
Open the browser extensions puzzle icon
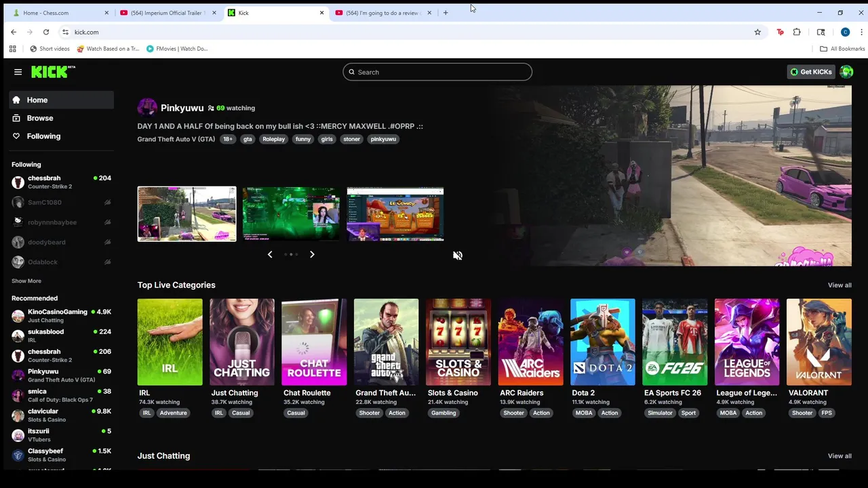(797, 32)
